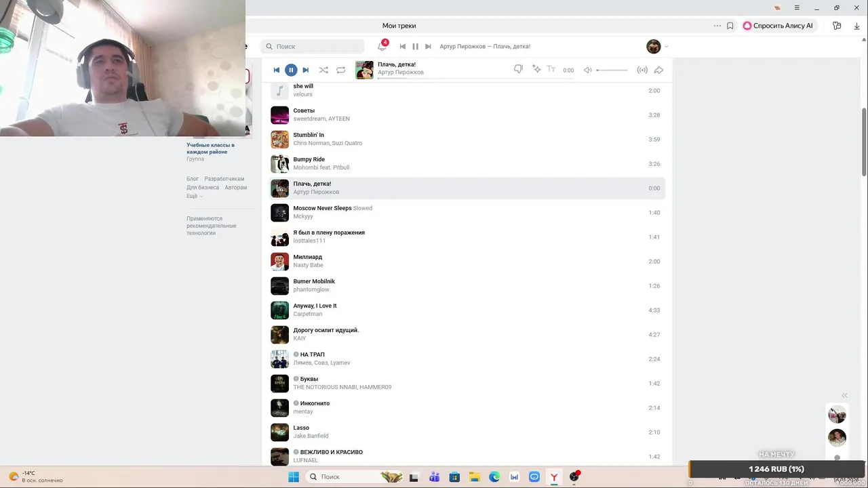This screenshot has height=488, width=868.
Task: Click the Спросить Алису AI button
Action: [778, 26]
